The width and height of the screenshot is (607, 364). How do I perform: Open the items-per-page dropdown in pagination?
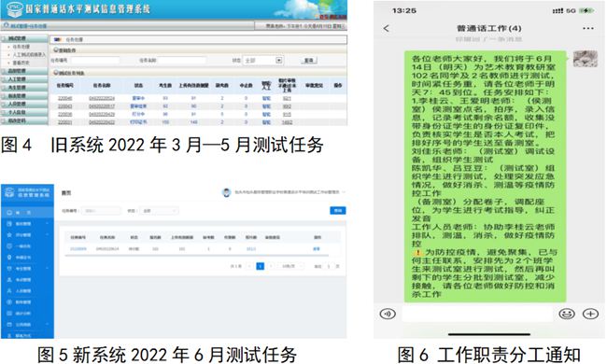click(291, 266)
